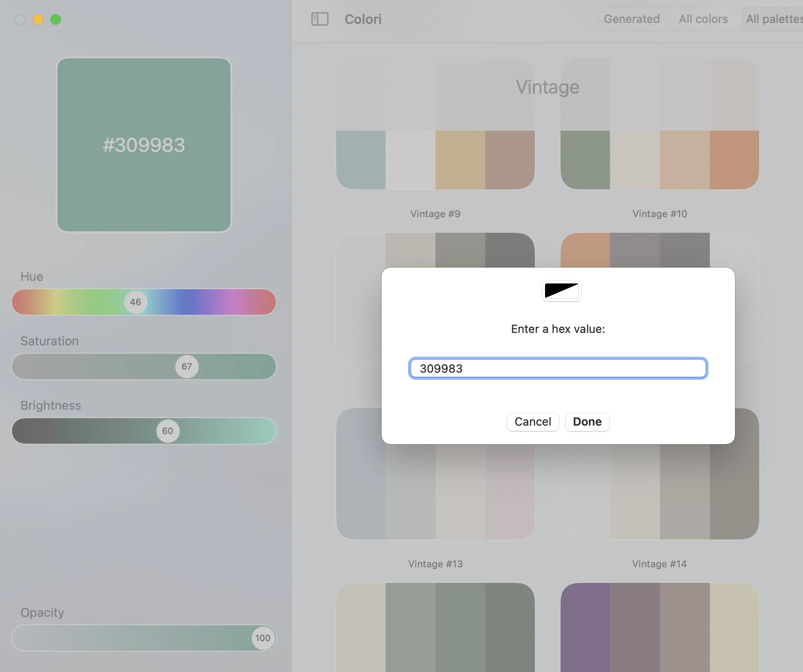The image size is (803, 672).
Task: Select the blue-gray swatch in Vintage #9
Action: [361, 160]
